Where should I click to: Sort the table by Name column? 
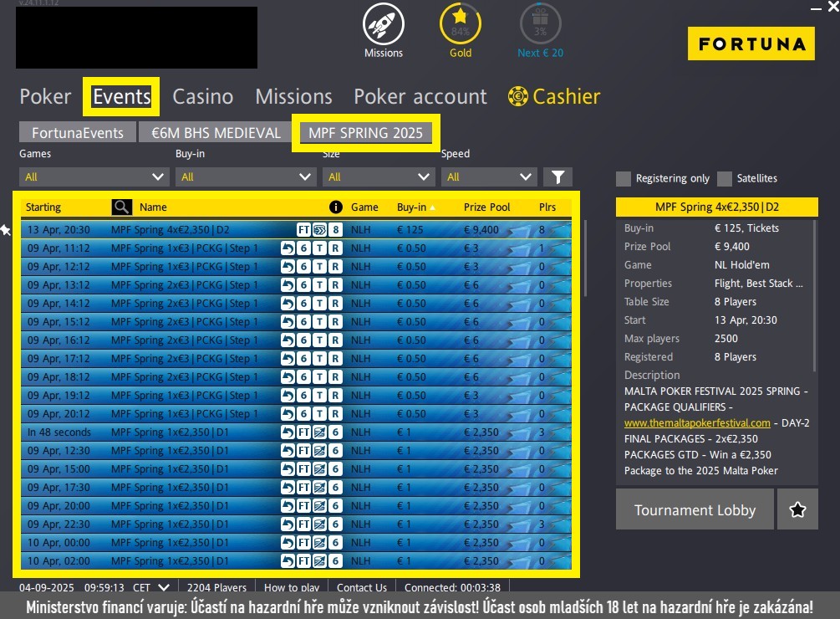153,207
